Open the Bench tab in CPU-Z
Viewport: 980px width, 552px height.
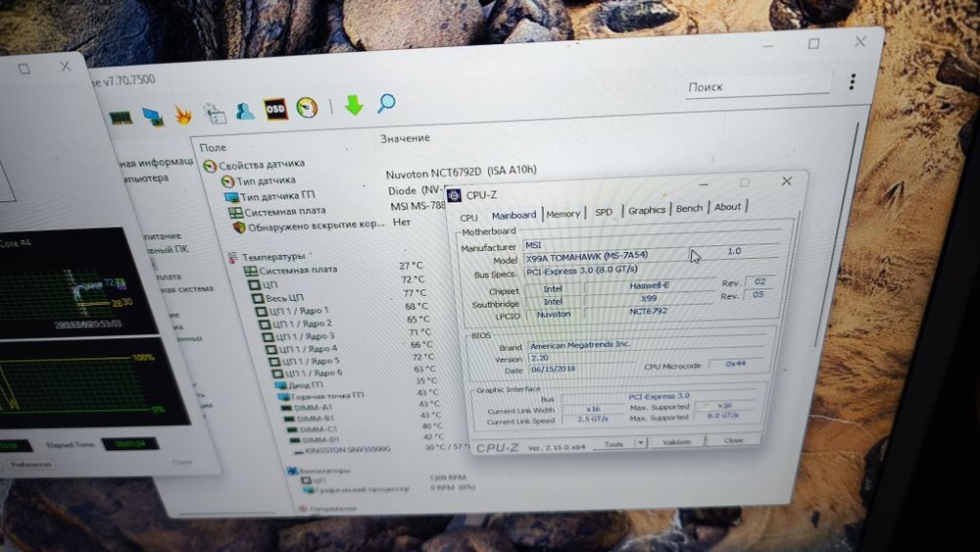pos(689,208)
